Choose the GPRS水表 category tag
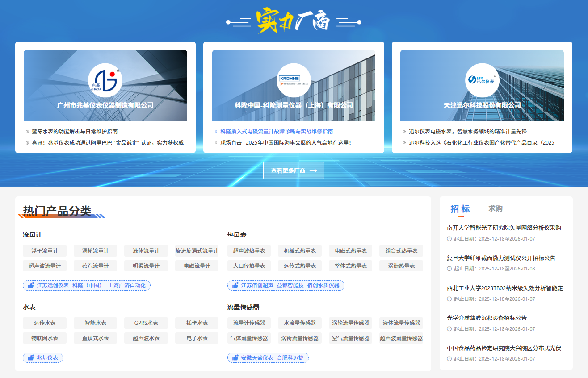Viewport: 588px width, 378px height. [x=146, y=323]
